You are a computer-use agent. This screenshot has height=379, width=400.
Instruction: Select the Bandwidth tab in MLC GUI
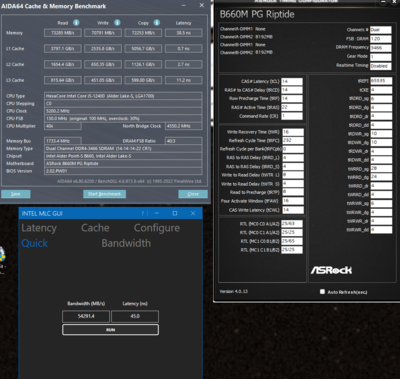tap(126, 243)
